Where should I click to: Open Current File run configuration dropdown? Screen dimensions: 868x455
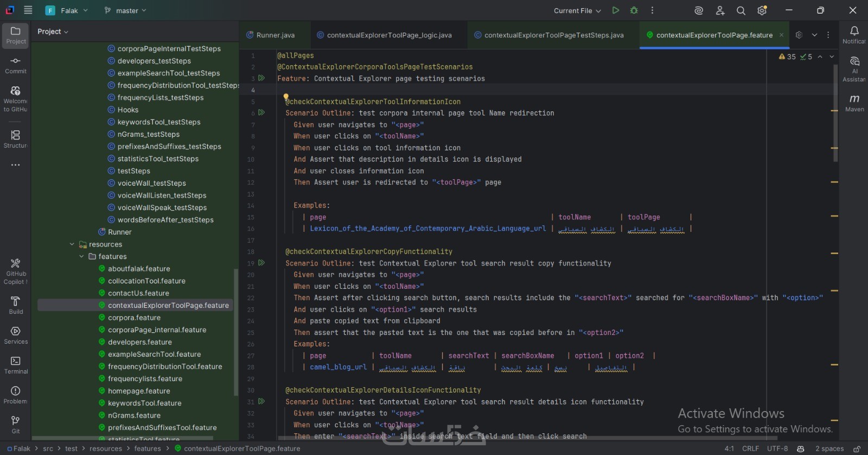click(x=577, y=10)
